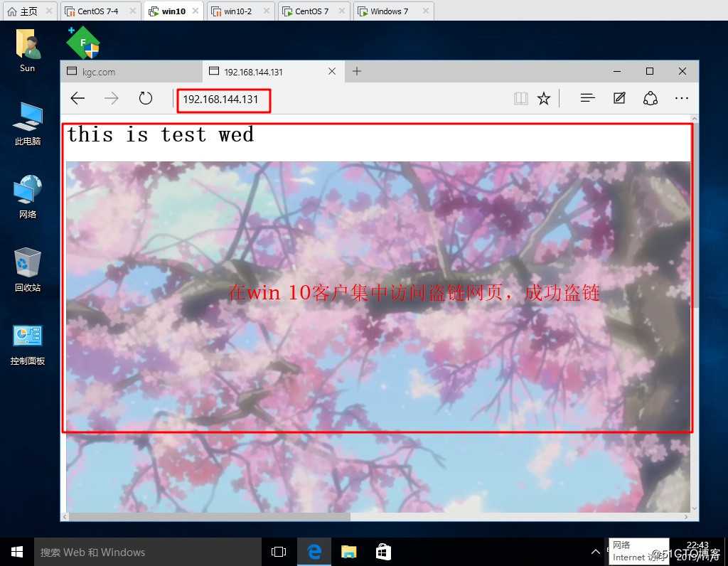
Task: Close the CentOS 7-4 VM tab
Action: click(133, 11)
